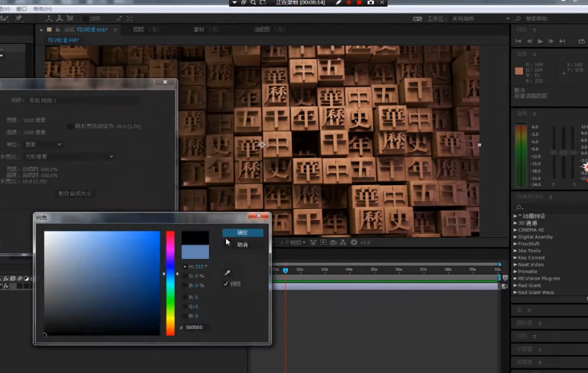Viewport: 588px width, 373px height.
Task: Click the Cancel button in the color dialog
Action: (243, 245)
